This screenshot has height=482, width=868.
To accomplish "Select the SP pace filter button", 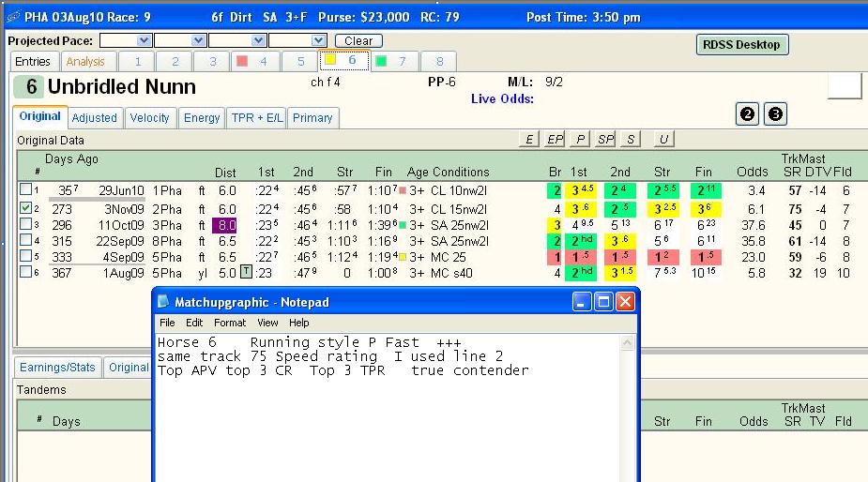I will click(605, 140).
